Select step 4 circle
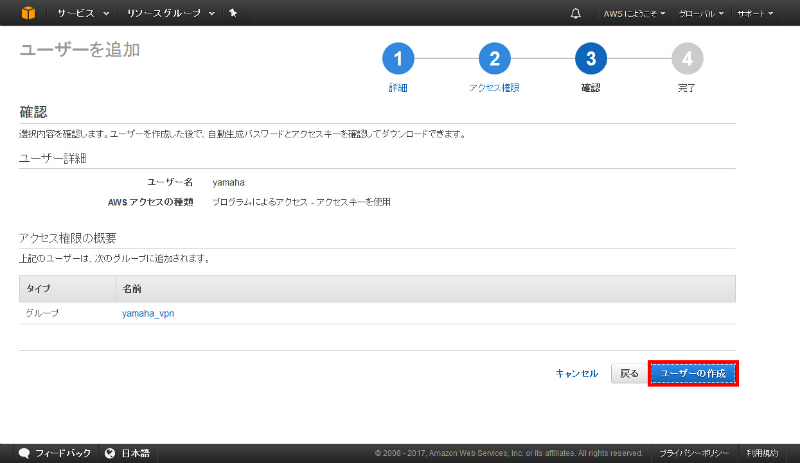This screenshot has height=463, width=800. (687, 58)
